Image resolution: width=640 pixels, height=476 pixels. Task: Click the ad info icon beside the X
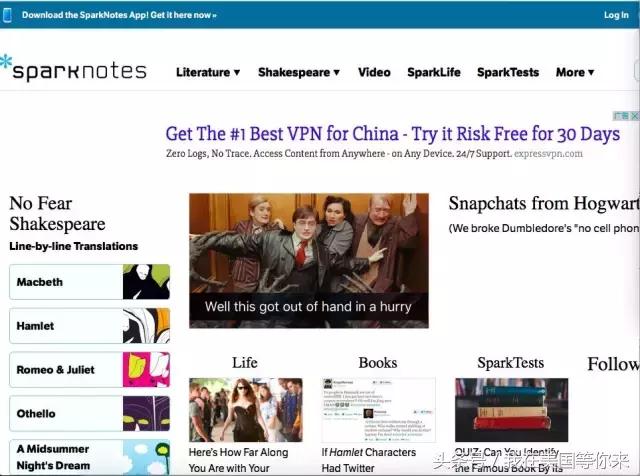(x=621, y=116)
